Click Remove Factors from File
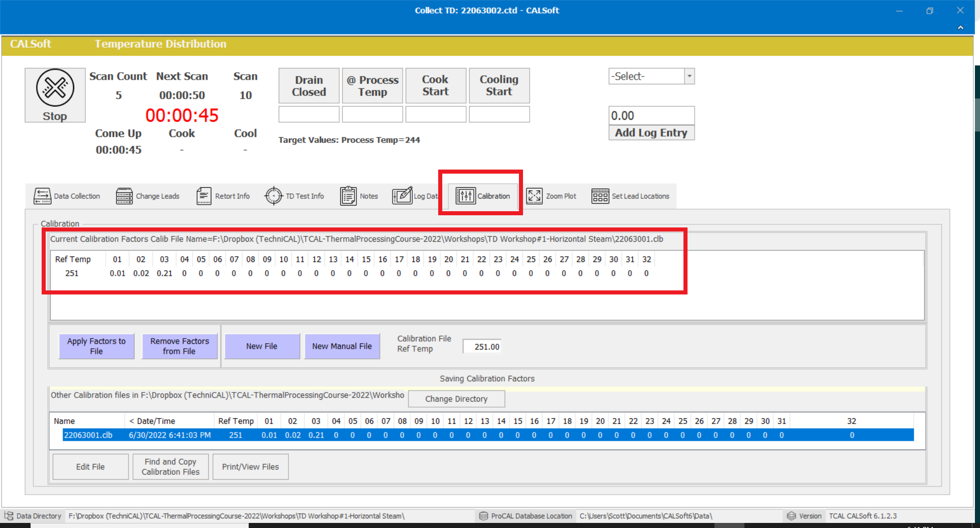 tap(180, 346)
